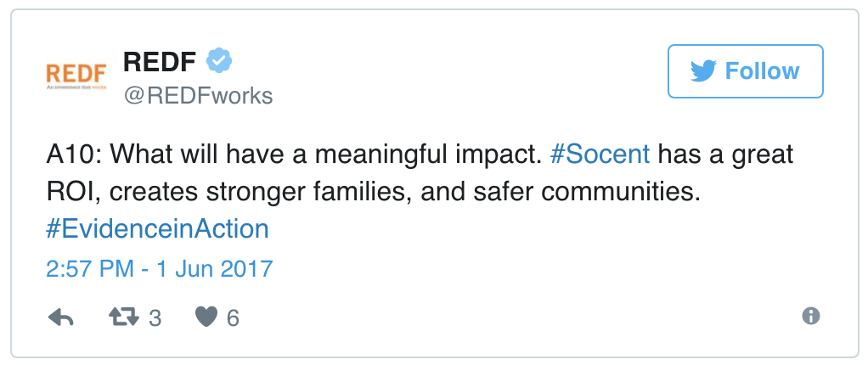Click the 2:57 PM - 1 Jun 2017 timestamp
Screen dimensions: 868x365
(x=159, y=269)
